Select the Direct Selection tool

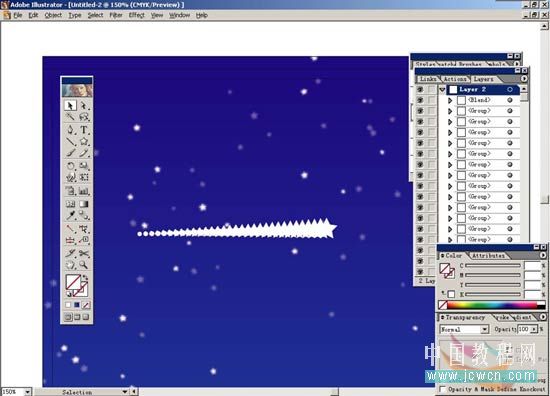[x=84, y=105]
